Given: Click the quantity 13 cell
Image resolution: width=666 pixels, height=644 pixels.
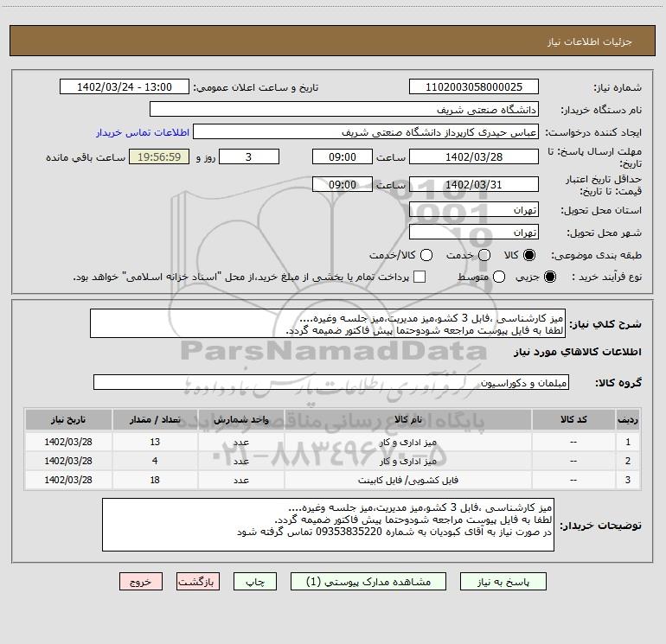Looking at the screenshot, I should click(155, 442).
